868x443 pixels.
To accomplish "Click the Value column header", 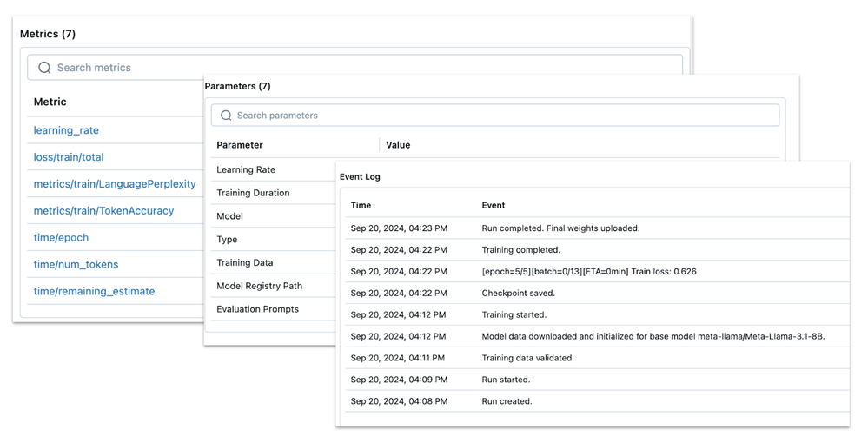I will pos(398,145).
